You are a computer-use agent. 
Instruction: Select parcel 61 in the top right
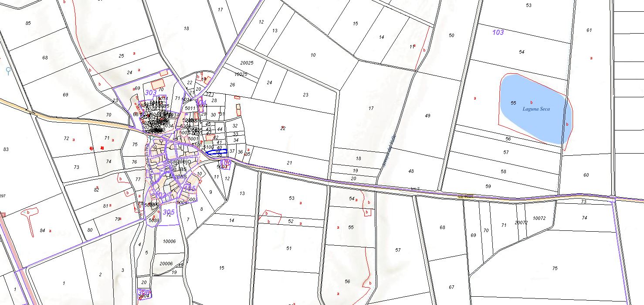[x=589, y=30]
